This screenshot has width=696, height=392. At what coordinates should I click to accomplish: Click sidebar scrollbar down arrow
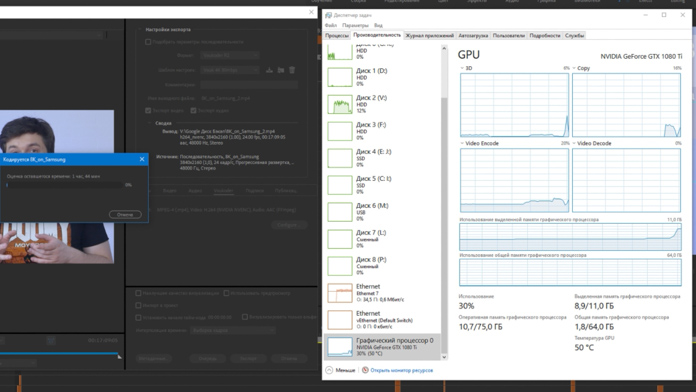tap(444, 356)
